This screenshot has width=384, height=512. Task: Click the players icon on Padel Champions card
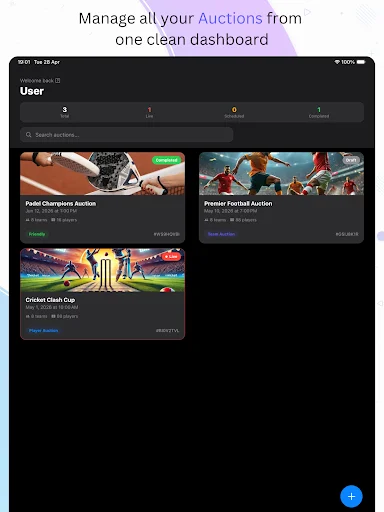53,220
